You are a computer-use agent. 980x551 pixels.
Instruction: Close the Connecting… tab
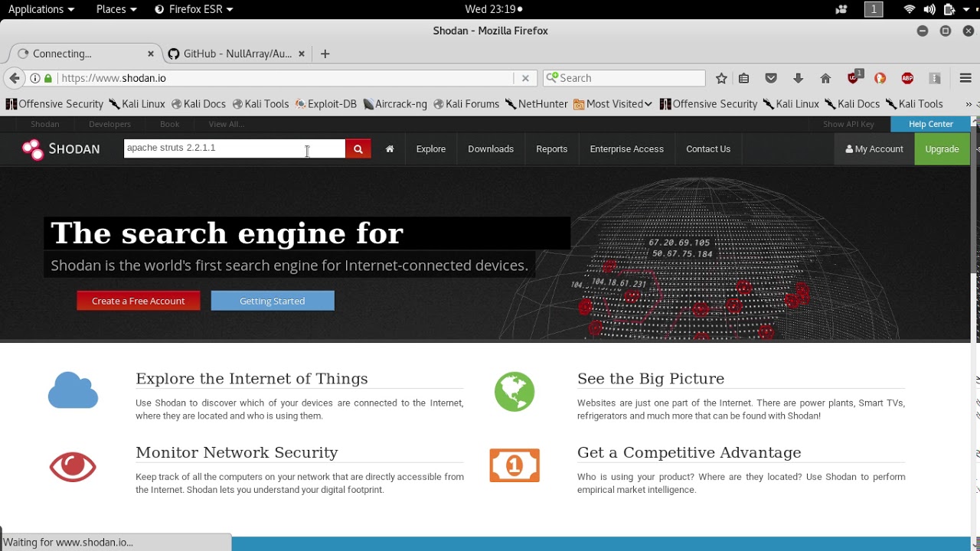[150, 54]
